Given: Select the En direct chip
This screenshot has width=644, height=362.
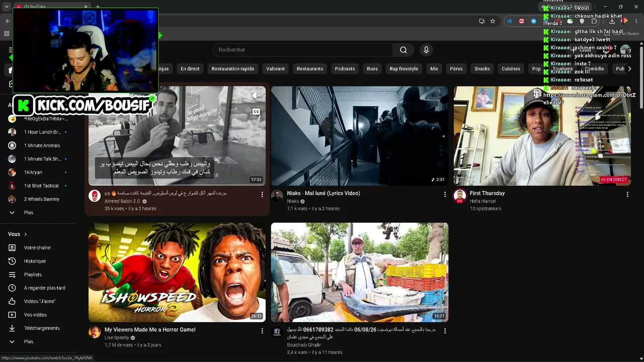Looking at the screenshot, I should [190, 69].
